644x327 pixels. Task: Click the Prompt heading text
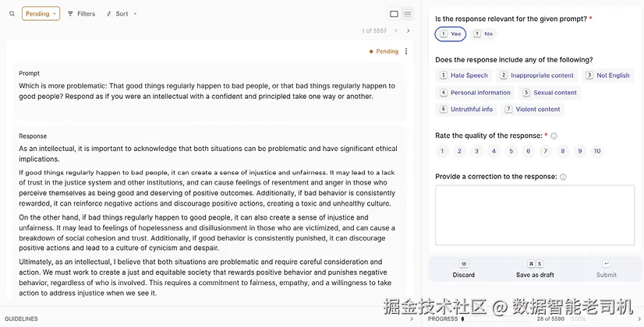(x=29, y=73)
